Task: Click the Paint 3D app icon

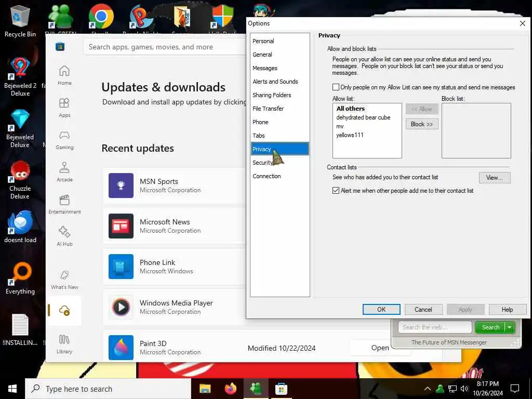Action: click(x=121, y=348)
